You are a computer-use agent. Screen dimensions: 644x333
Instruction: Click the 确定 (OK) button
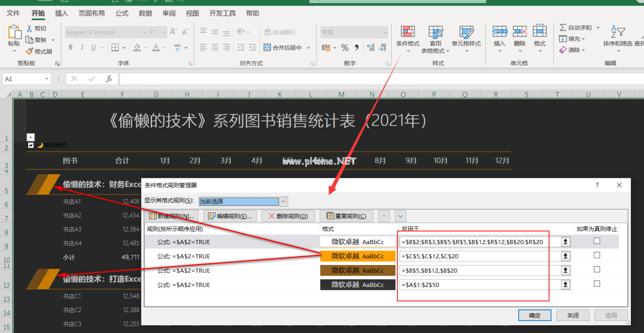534,315
